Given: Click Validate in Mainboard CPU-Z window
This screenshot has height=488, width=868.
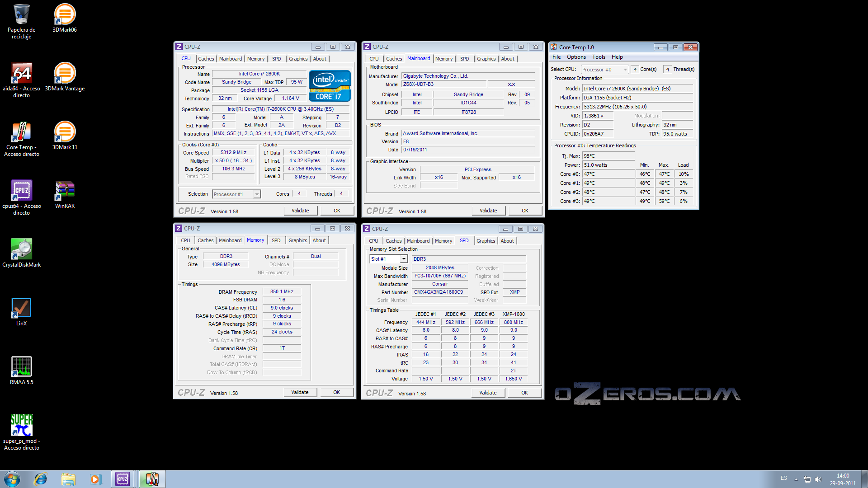Looking at the screenshot, I should pyautogui.click(x=488, y=211).
